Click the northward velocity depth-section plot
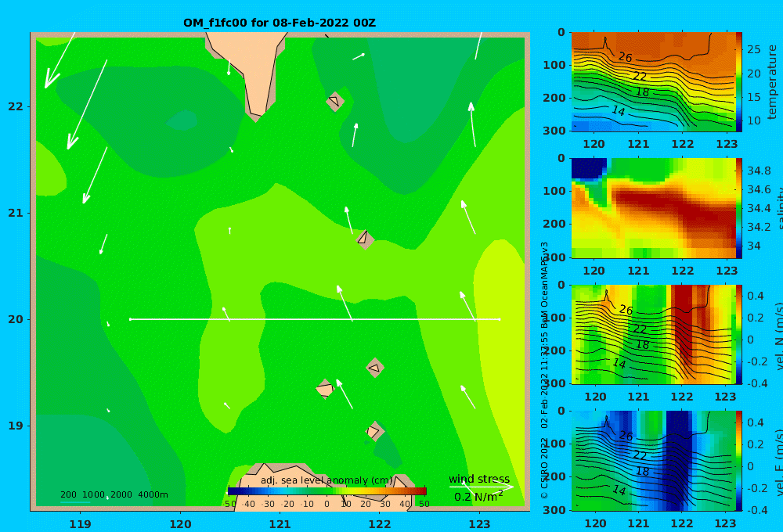Screen dimensions: 783x532 coord(653,334)
